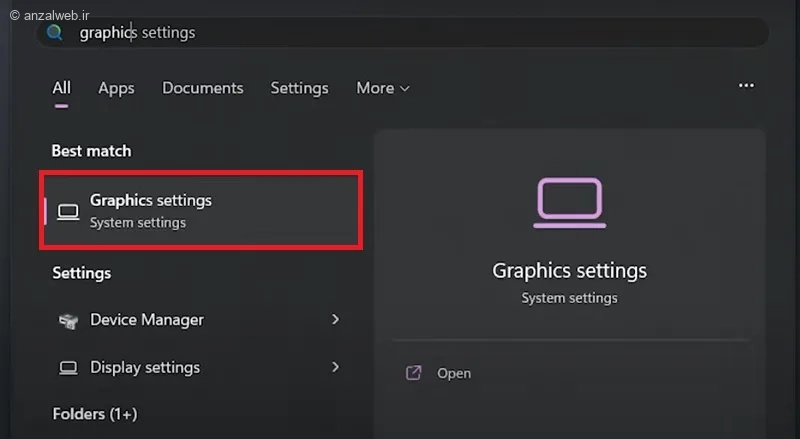
Task: Click in the search text field
Action: (x=400, y=33)
